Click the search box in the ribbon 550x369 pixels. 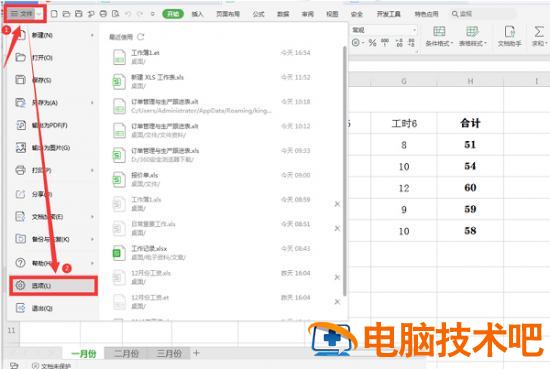[x=484, y=14]
